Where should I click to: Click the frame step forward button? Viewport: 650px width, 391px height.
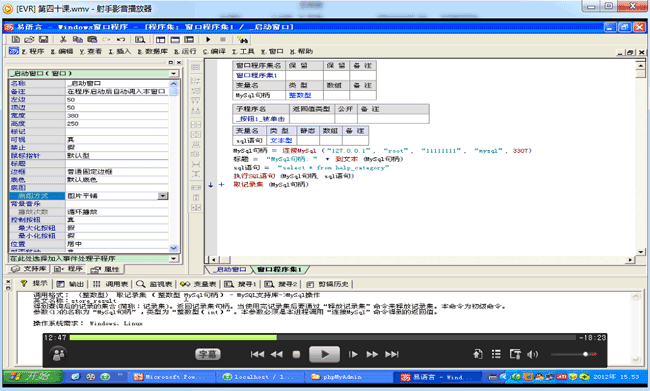[x=353, y=355]
